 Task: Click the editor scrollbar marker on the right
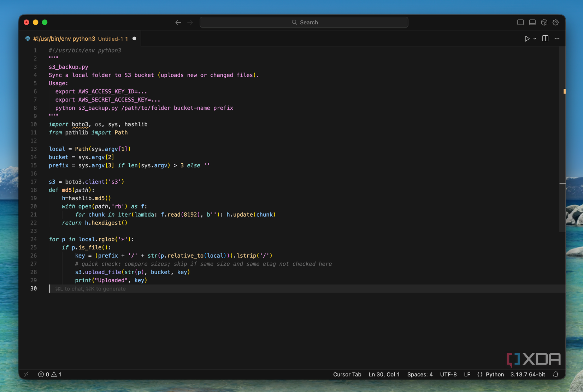pos(564,91)
